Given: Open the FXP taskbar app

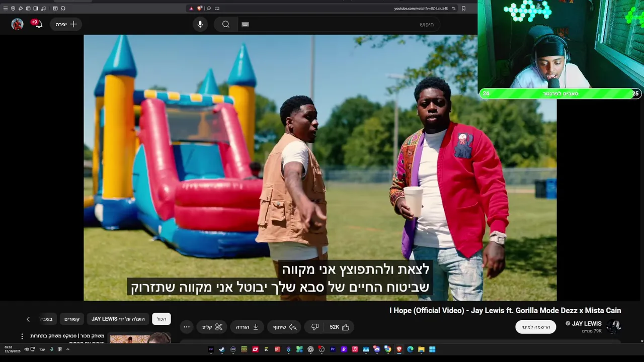Looking at the screenshot, I should [211, 349].
